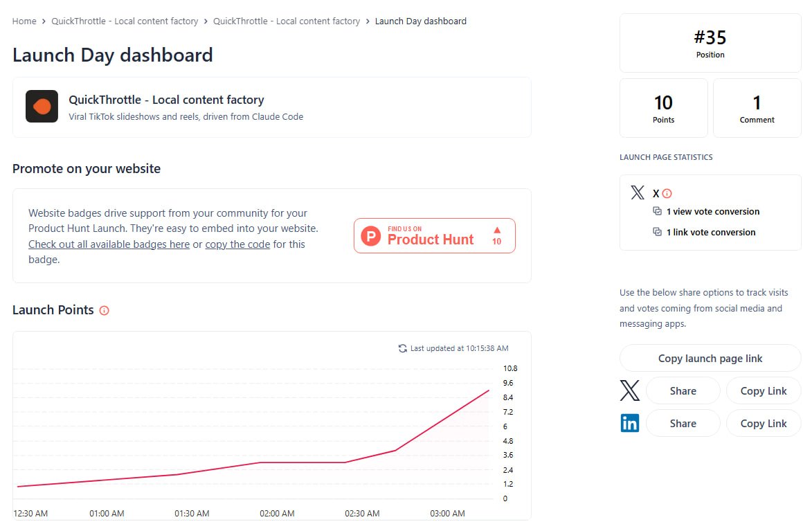Click the 1 Comment card
Image resolution: width=812 pixels, height=531 pixels.
pos(757,108)
